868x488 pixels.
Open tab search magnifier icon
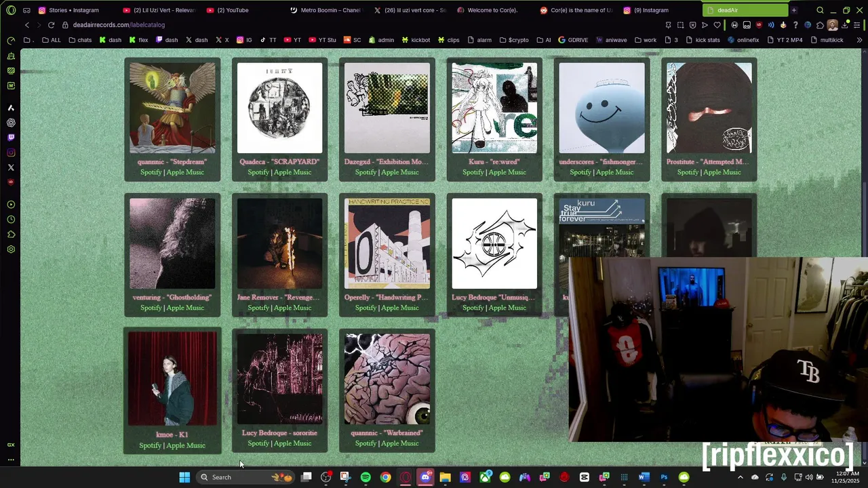(x=820, y=10)
